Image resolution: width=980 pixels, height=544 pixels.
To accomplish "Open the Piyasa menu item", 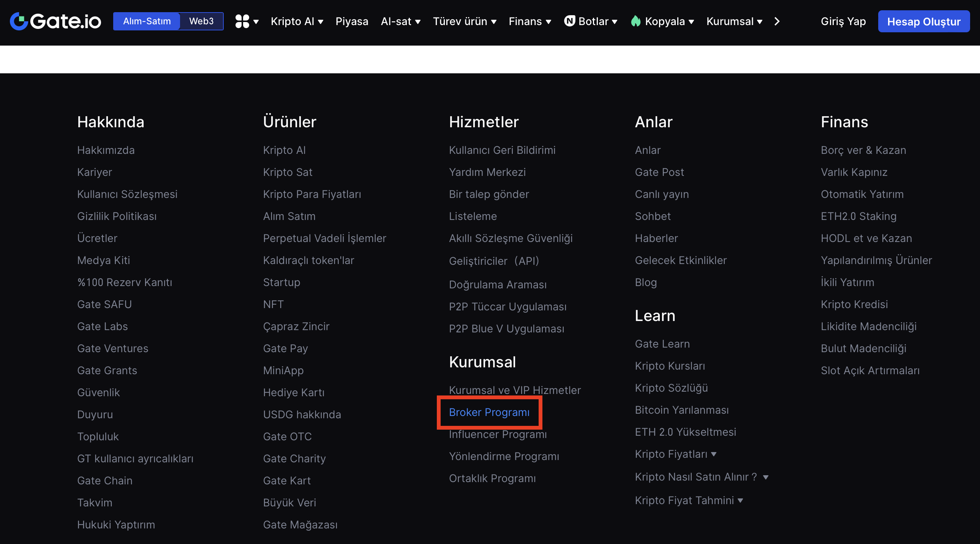I will click(x=351, y=21).
